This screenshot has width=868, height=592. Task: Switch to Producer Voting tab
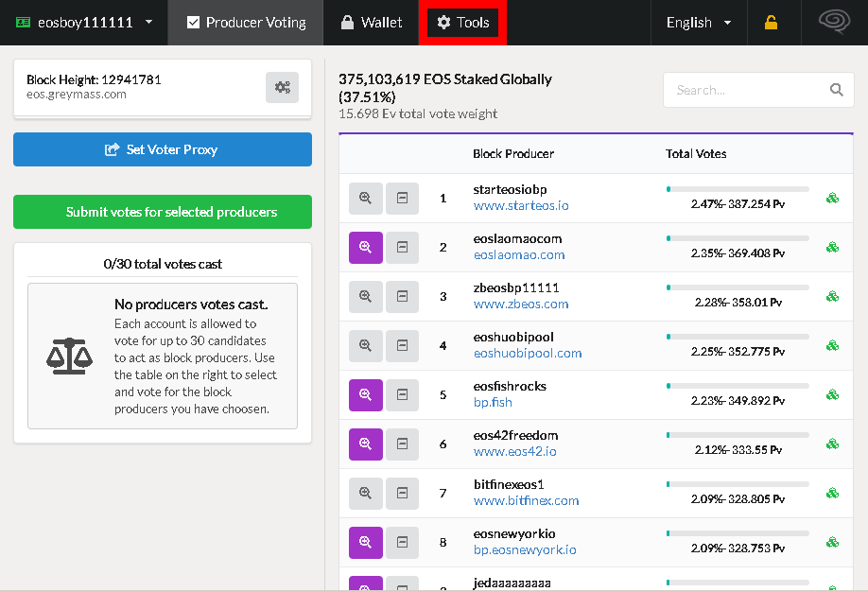[x=246, y=23]
